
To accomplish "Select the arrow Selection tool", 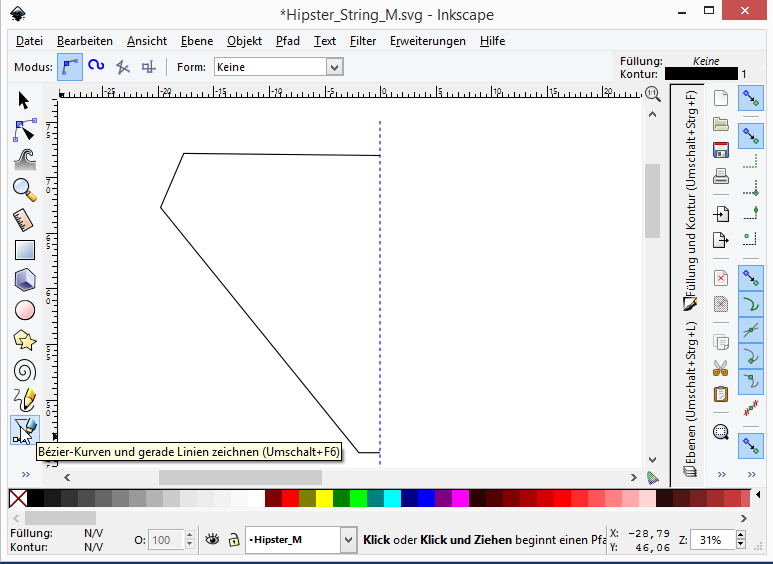I will click(24, 100).
